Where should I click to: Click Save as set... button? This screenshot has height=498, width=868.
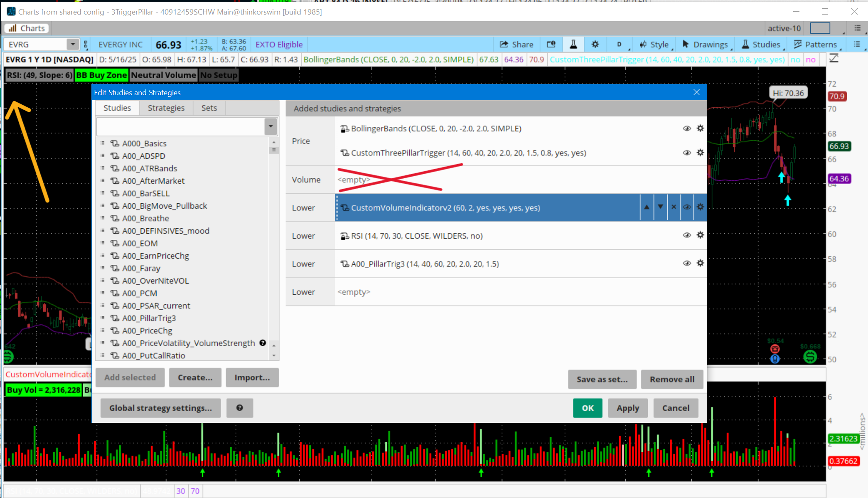[x=602, y=379]
